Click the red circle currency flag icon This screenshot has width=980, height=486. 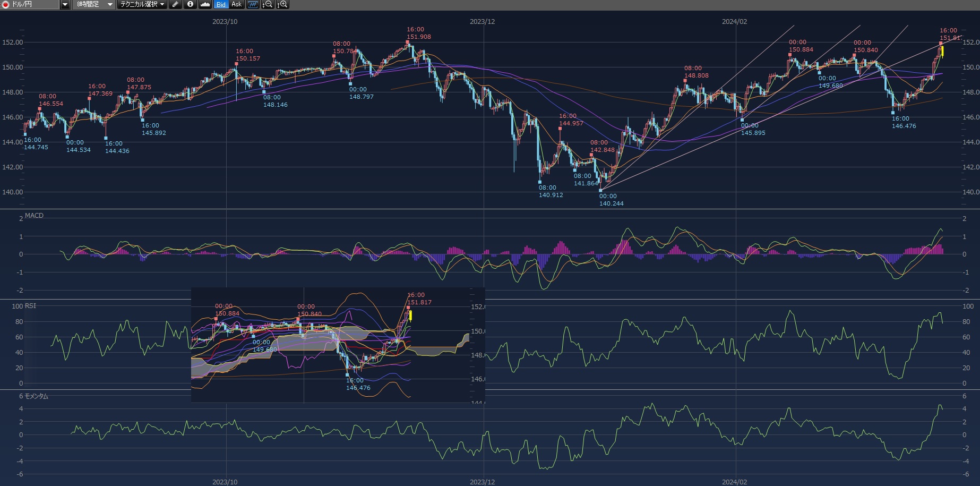6,4
